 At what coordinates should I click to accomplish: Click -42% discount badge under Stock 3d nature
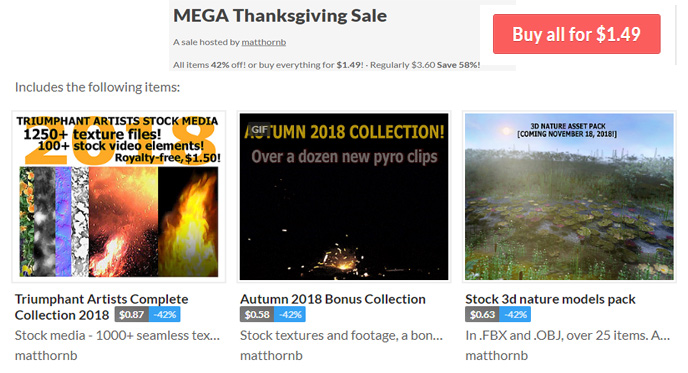515,314
